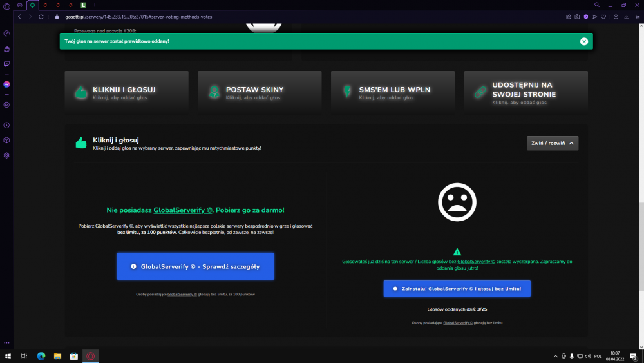Image resolution: width=644 pixels, height=363 pixels.
Task: Select the KLIKNIJ I GŁOSUJ voting method
Action: tap(126, 92)
